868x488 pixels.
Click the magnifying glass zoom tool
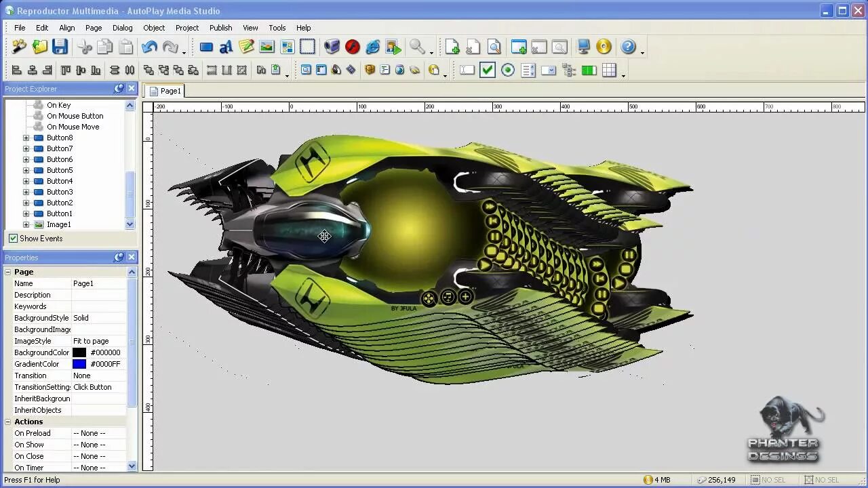pyautogui.click(x=417, y=47)
